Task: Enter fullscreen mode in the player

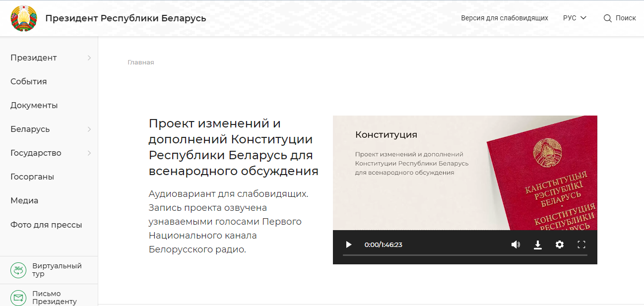Action: click(582, 245)
